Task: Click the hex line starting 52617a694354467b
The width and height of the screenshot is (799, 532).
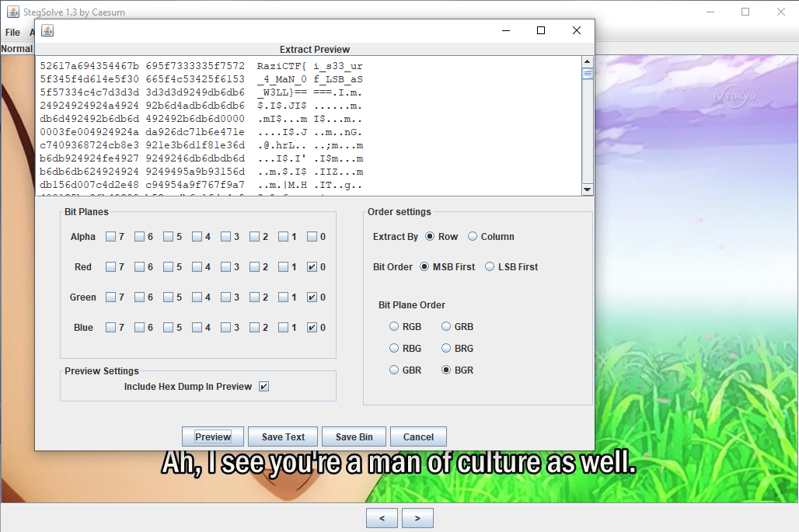Action: pyautogui.click(x=201, y=66)
